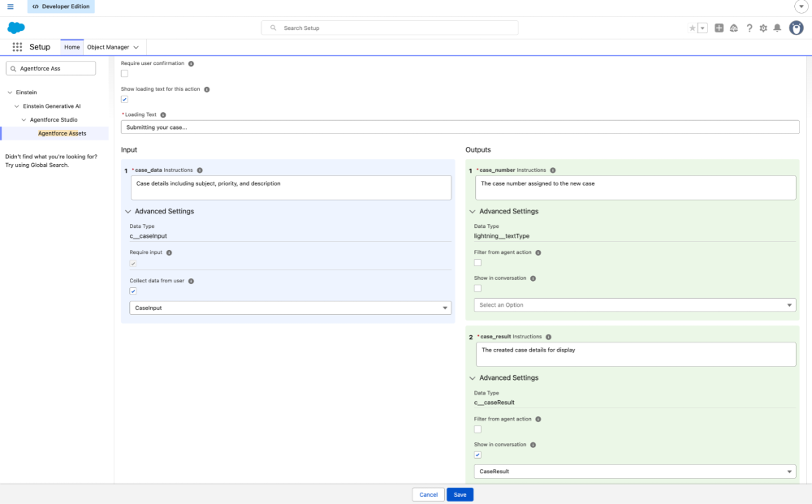Switch to the Home tab
Image resolution: width=812 pixels, height=504 pixels.
point(72,47)
